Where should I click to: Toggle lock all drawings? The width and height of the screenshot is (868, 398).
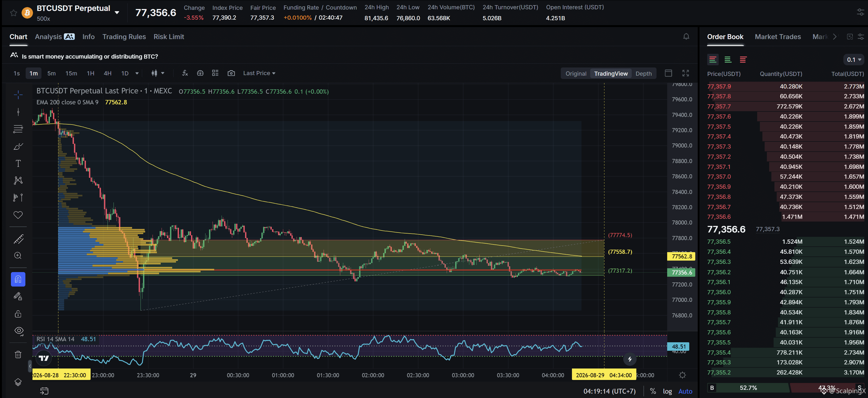pyautogui.click(x=18, y=314)
